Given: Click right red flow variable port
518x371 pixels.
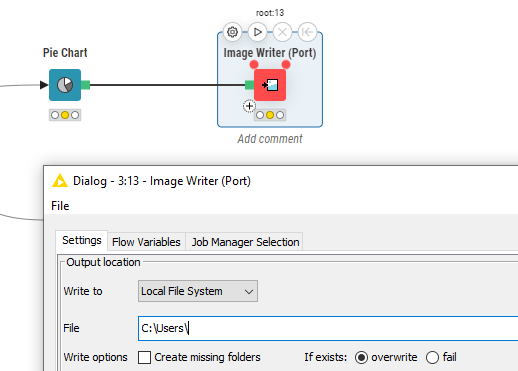Looking at the screenshot, I should (x=286, y=64).
